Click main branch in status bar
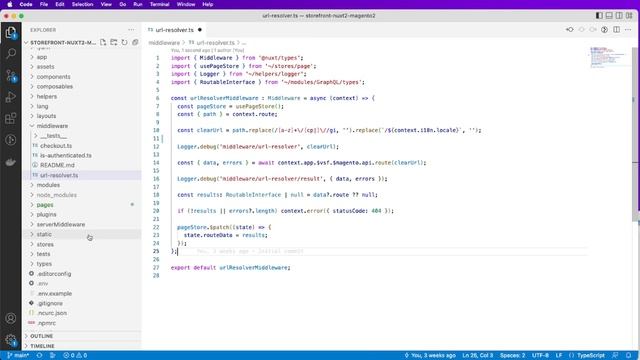 click(x=18, y=355)
